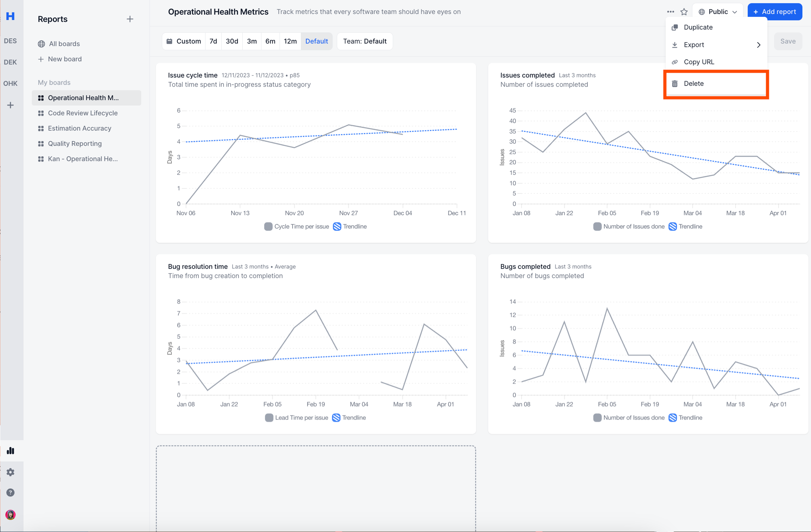Click the user avatar in sidebar
811x532 pixels.
[11, 515]
